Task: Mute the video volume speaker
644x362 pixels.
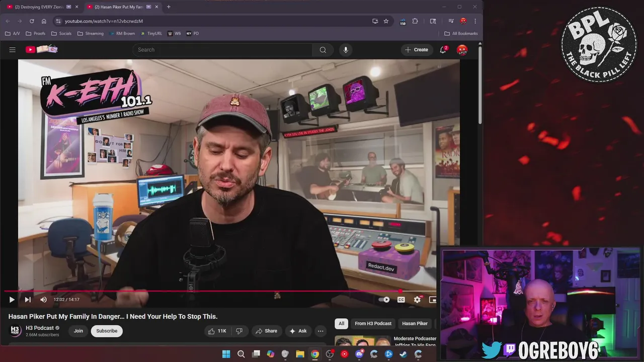Action: point(43,300)
